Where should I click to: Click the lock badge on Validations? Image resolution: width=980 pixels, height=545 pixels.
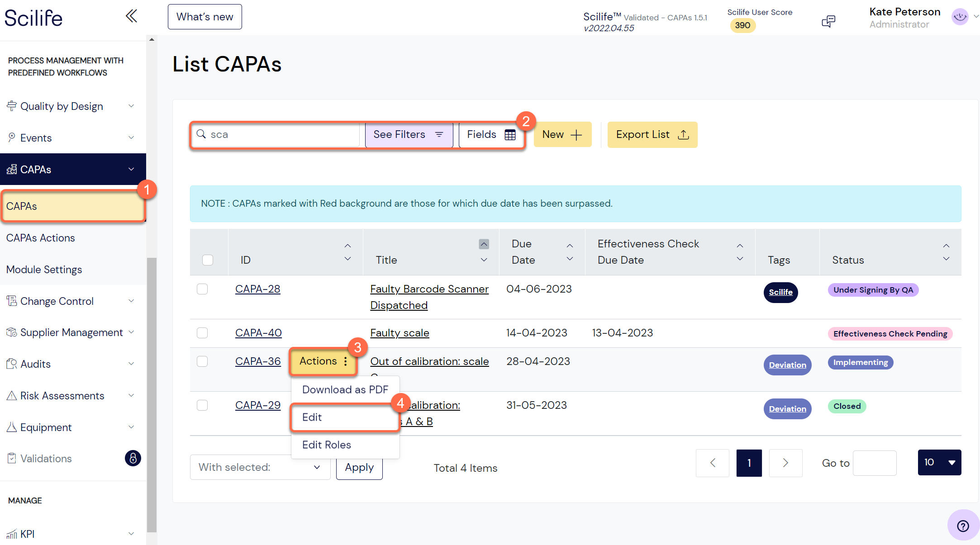pos(133,458)
